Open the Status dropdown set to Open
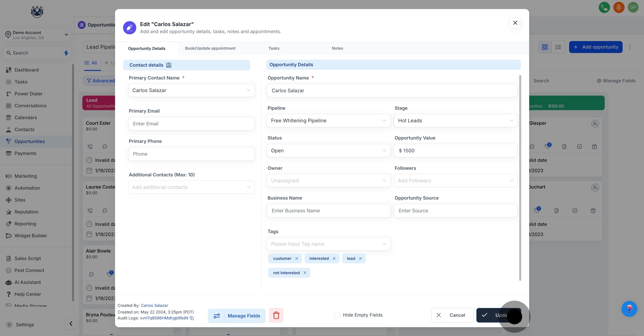 [328, 150]
